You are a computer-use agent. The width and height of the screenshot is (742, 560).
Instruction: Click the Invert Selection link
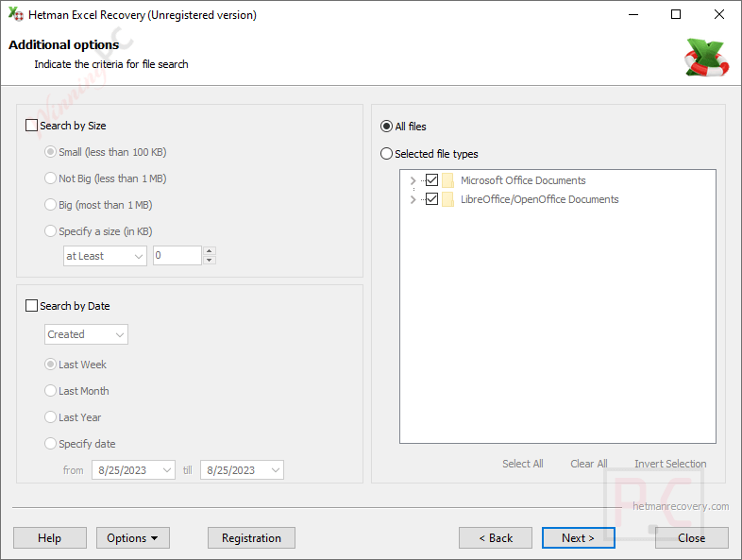[x=670, y=464]
